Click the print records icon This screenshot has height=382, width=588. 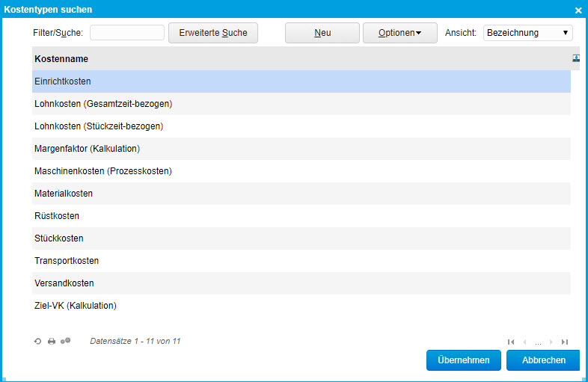[52, 341]
